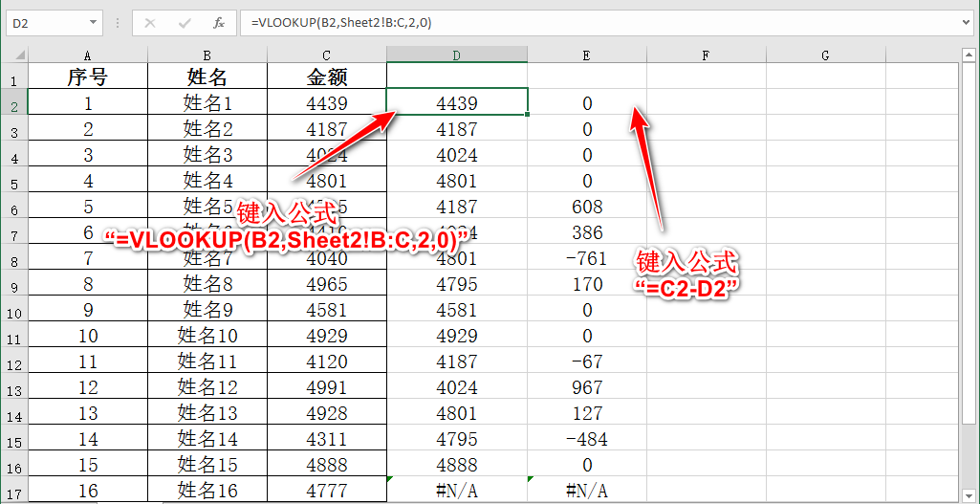Image resolution: width=980 pixels, height=504 pixels.
Task: Click cell containing 967
Action: (x=587, y=387)
